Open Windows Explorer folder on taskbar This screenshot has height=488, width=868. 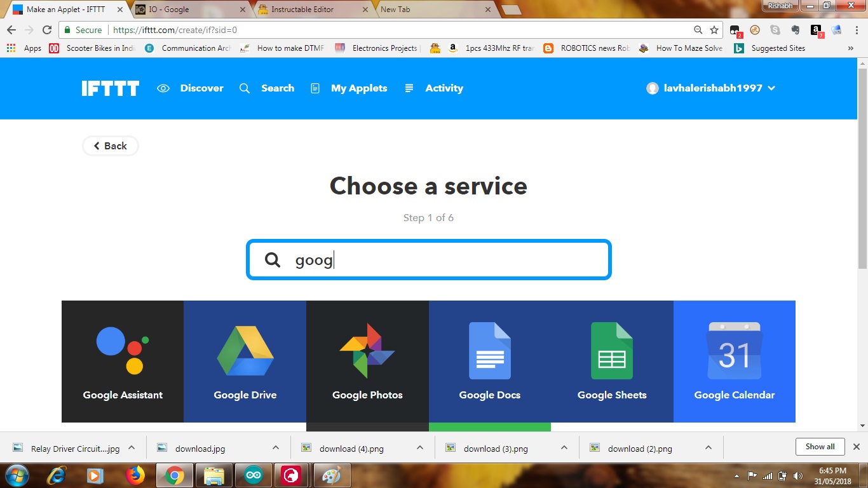pos(214,475)
